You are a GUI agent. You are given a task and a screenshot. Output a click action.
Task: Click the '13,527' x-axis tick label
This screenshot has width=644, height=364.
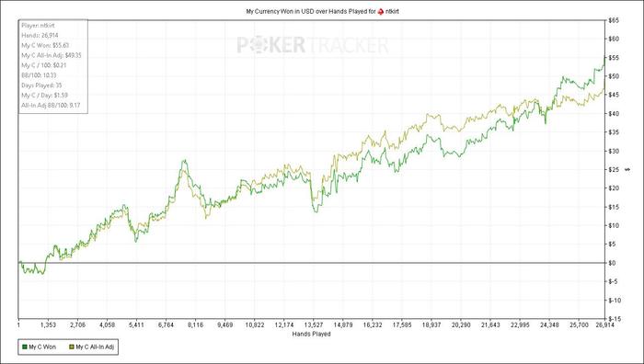[x=314, y=325]
